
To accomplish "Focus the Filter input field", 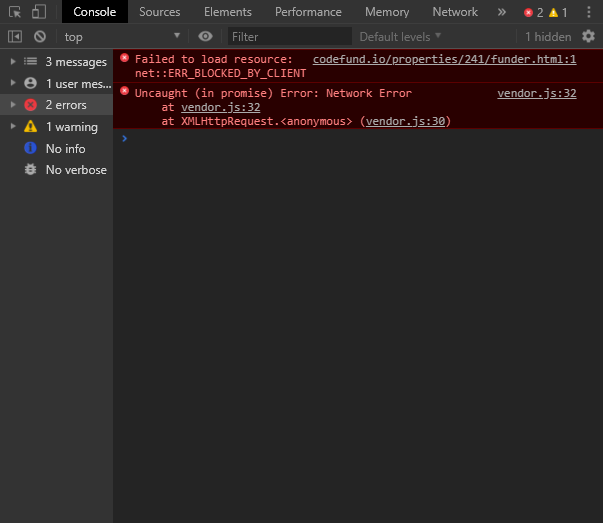I will [290, 37].
